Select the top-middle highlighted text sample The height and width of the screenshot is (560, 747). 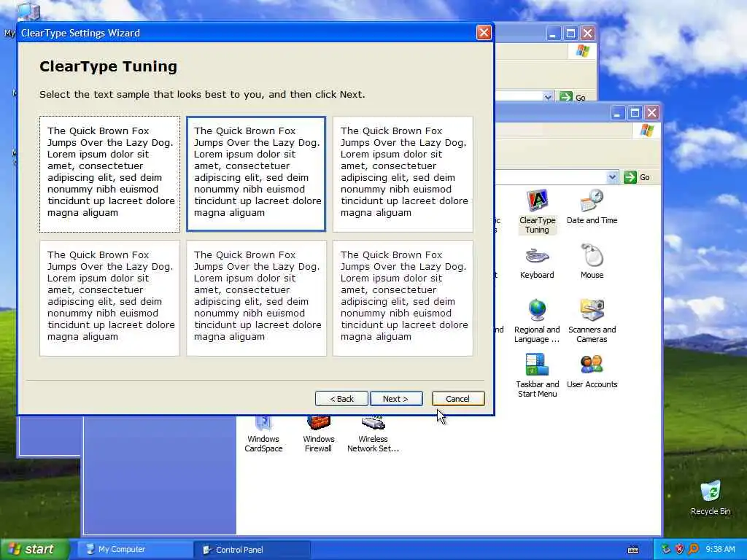256,174
